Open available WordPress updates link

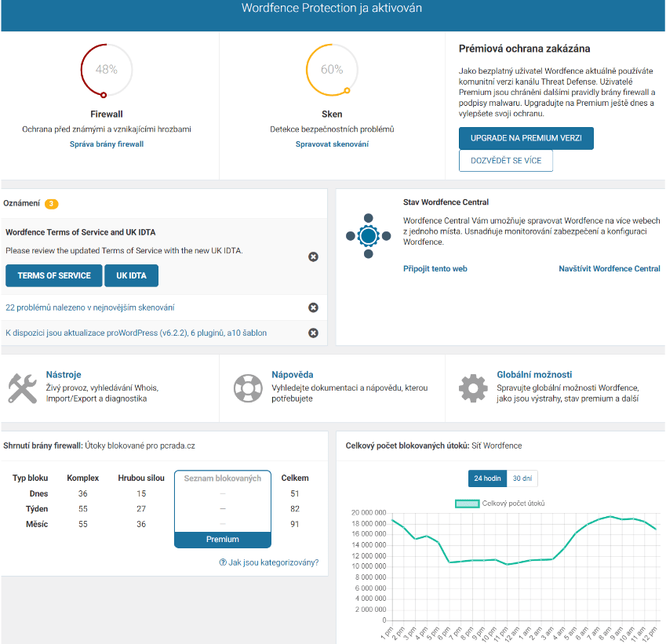coord(136,333)
